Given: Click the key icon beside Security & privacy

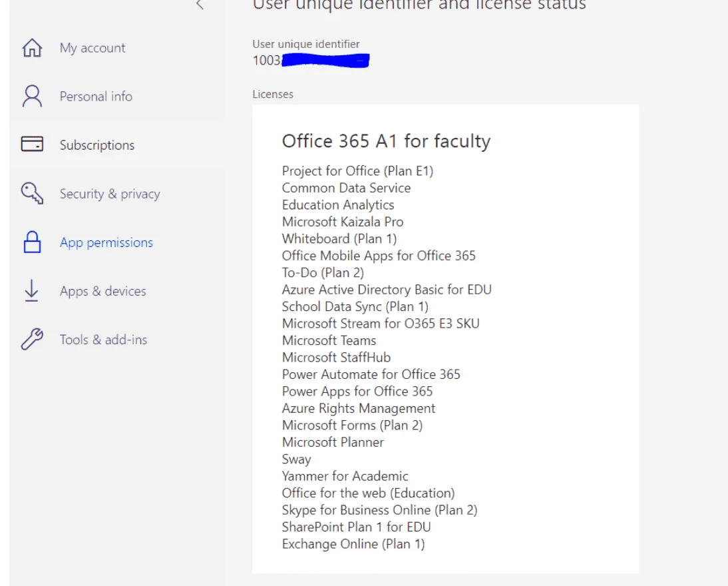Looking at the screenshot, I should tap(32, 193).
